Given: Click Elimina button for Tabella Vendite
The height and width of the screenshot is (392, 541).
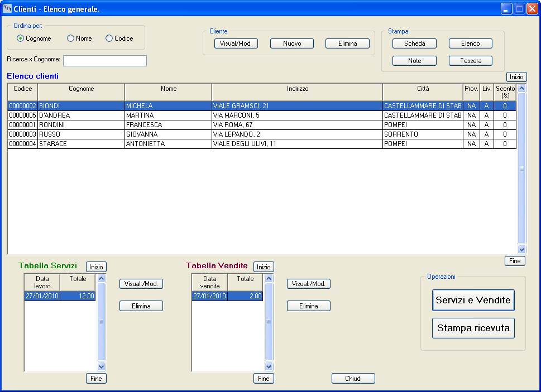Looking at the screenshot, I should pos(308,306).
